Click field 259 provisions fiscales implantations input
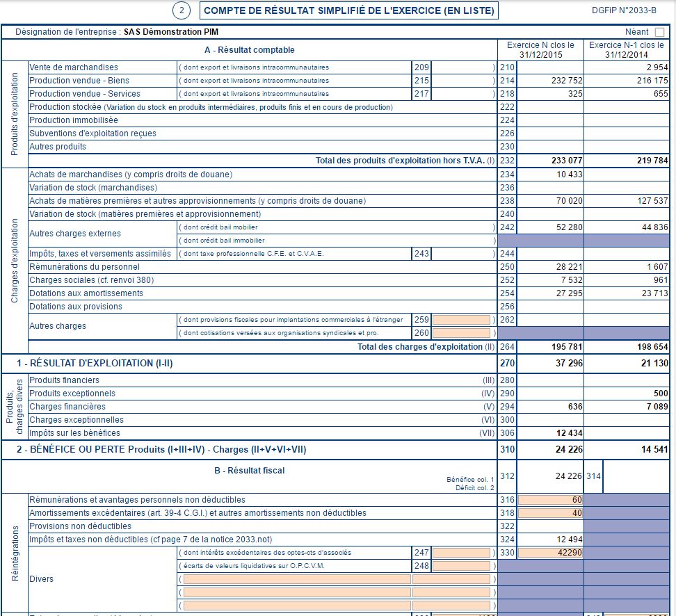Image resolution: width=676 pixels, height=616 pixels. coord(462,320)
